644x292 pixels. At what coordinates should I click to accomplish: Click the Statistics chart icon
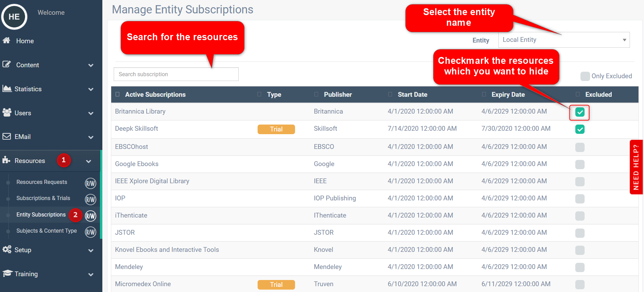pyautogui.click(x=7, y=89)
